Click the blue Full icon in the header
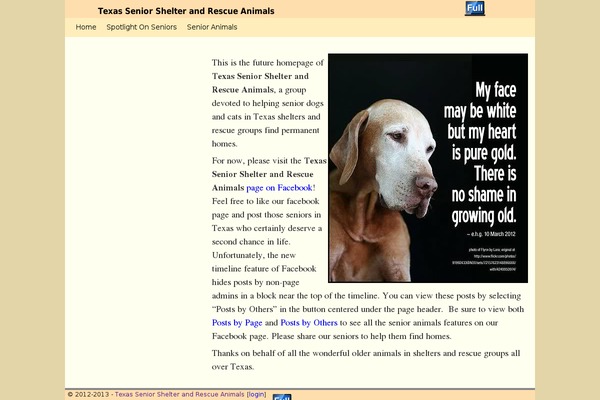600x400 pixels. [475, 8]
